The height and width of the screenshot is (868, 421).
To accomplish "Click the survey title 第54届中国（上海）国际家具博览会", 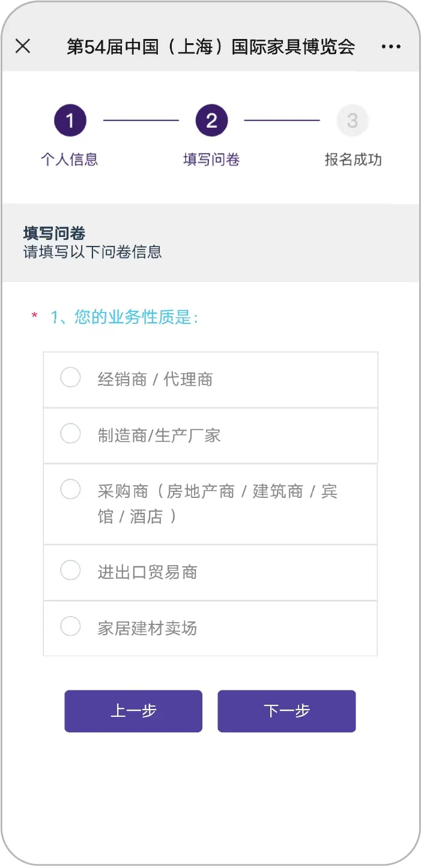I will 211,46.
